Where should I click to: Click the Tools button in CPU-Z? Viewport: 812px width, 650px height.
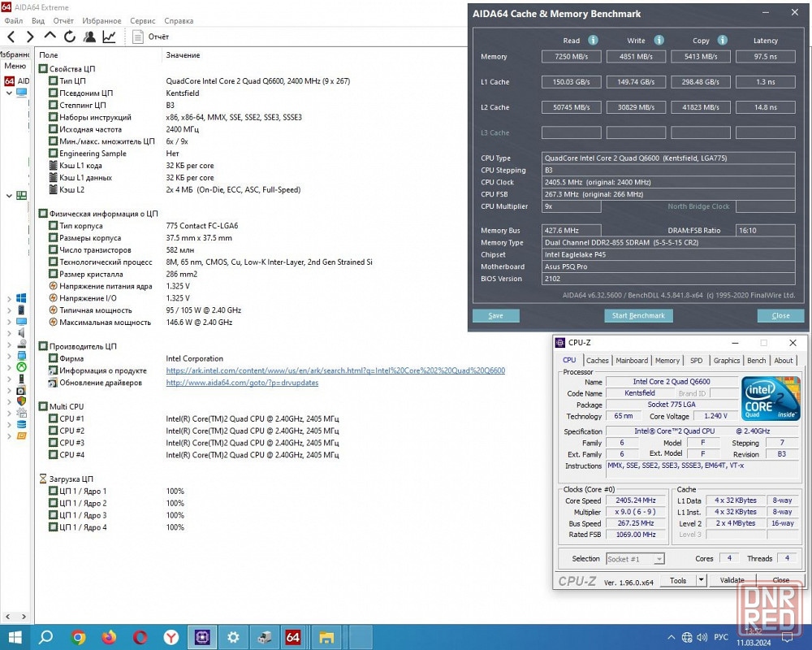click(678, 580)
